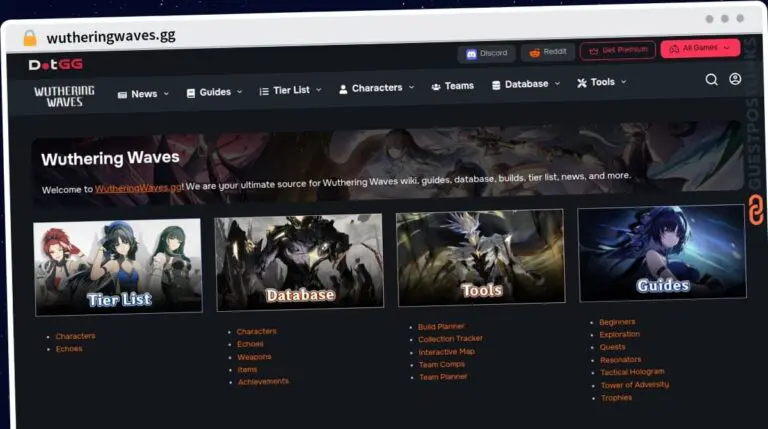Open the All Games dropdown arrow
The height and width of the screenshot is (429, 768).
tap(727, 48)
